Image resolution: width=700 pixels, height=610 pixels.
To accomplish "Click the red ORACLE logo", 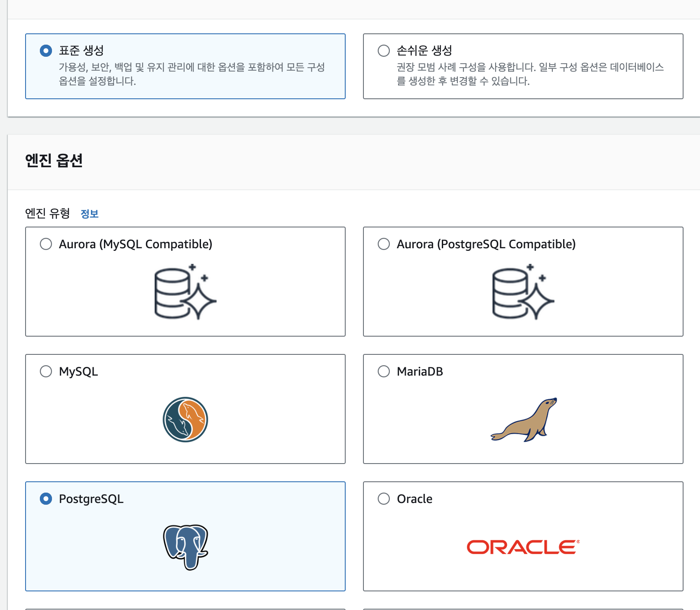I will (x=523, y=547).
